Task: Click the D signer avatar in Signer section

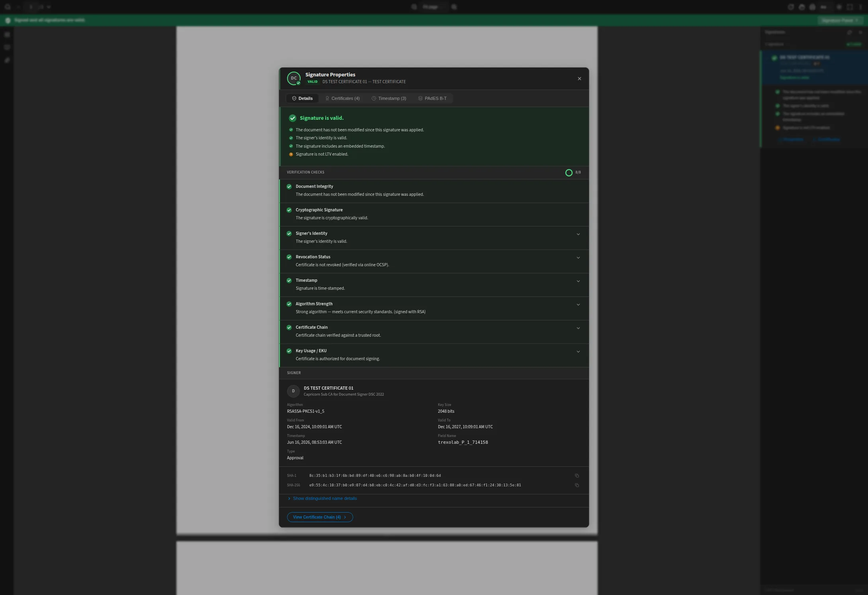Action: [x=293, y=391]
